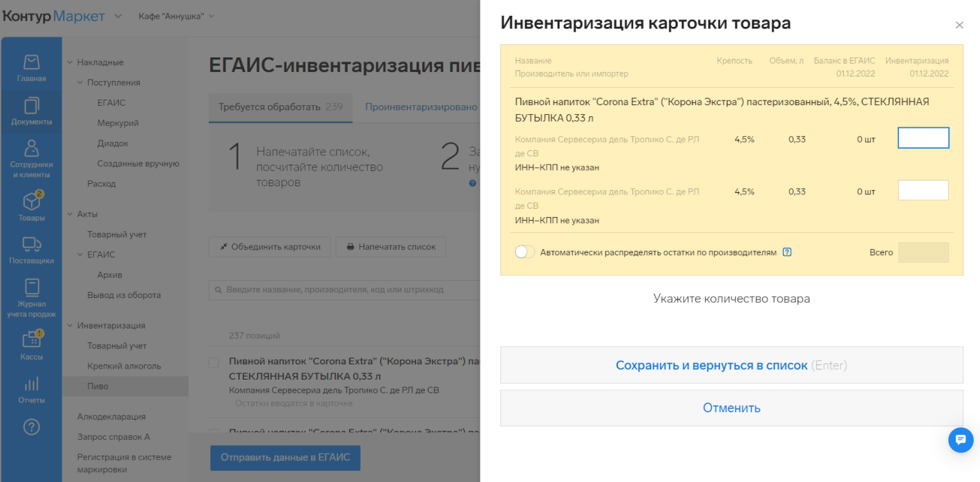Toggle Автоматически распределять остатки по производителям
The width and height of the screenshot is (980, 482).
(525, 252)
